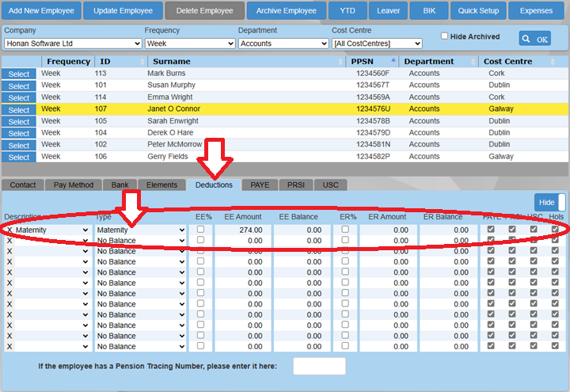The width and height of the screenshot is (570, 392).
Task: Open the PRSI tab
Action: tap(294, 185)
